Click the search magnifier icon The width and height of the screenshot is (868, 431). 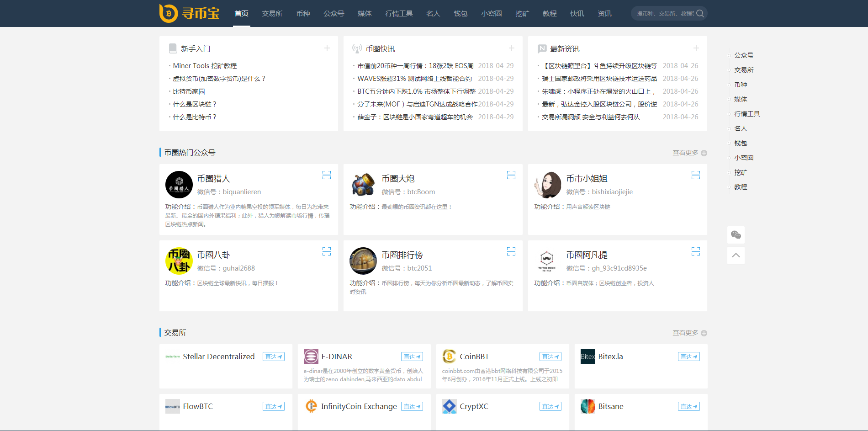coord(700,13)
